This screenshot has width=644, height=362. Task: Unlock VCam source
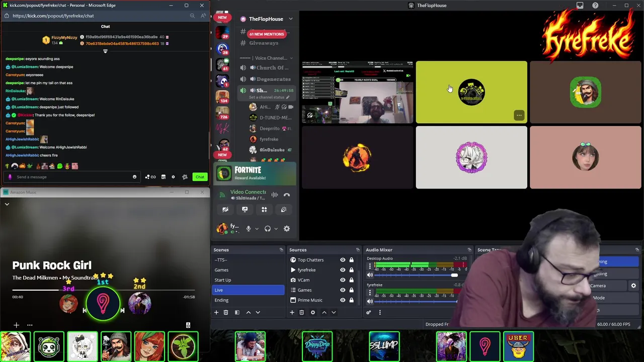pos(351,280)
